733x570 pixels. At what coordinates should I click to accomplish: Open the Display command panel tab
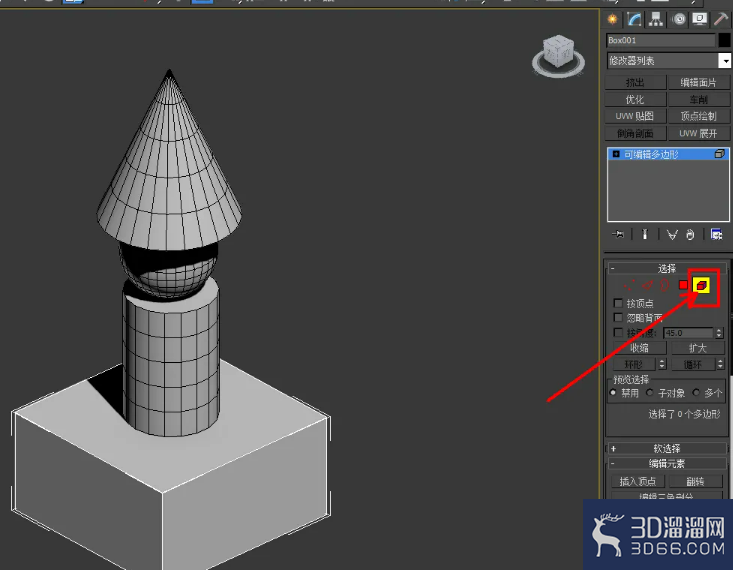700,19
